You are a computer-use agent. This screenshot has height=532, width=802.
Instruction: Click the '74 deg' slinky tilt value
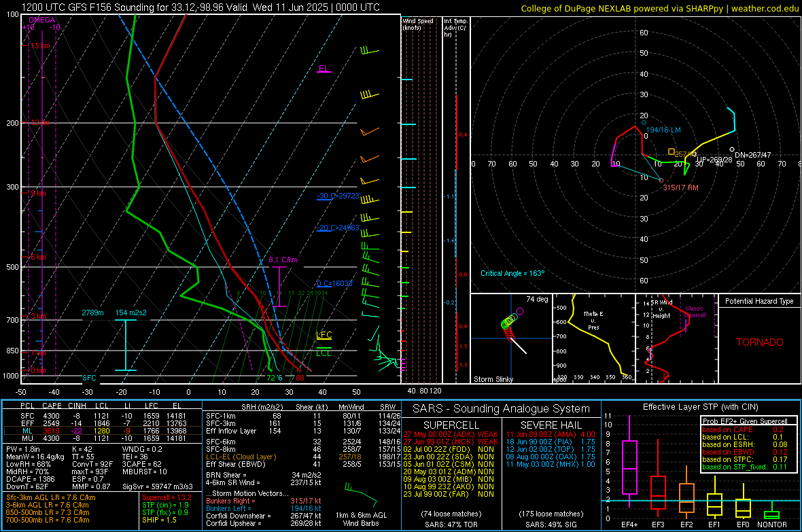tap(537, 299)
